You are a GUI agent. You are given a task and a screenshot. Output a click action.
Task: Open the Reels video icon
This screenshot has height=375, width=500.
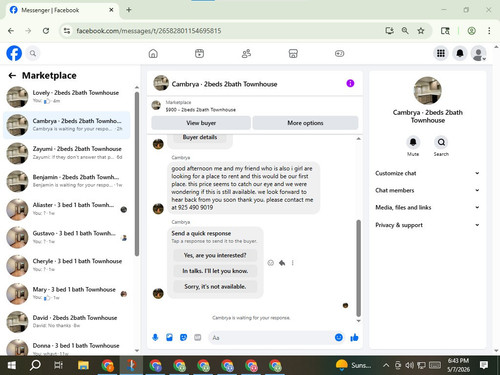pos(199,53)
